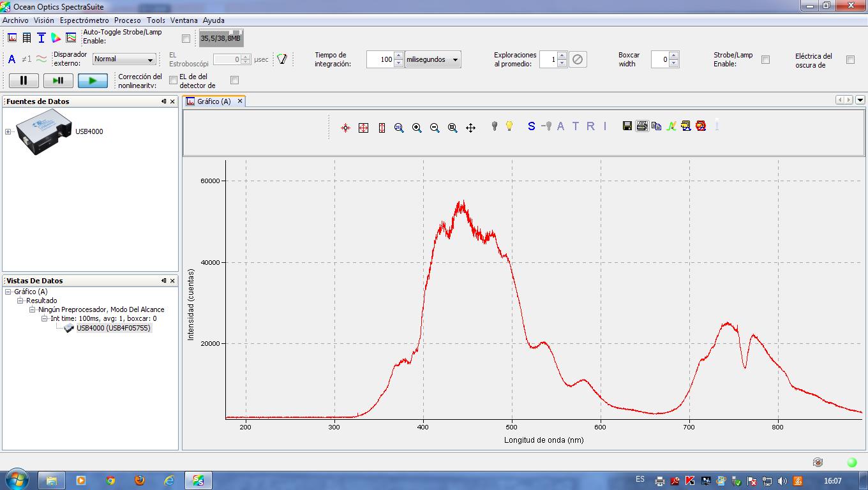The image size is (868, 490).
Task: Click the blue I-beam toolbar icon
Action: (x=41, y=38)
